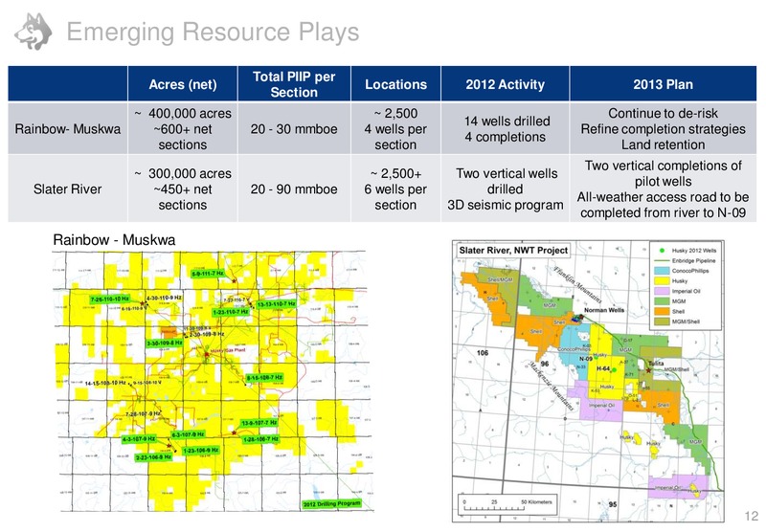
Task: Select the 'Rainbow- Muskwa' row label in table
Action: (67, 129)
